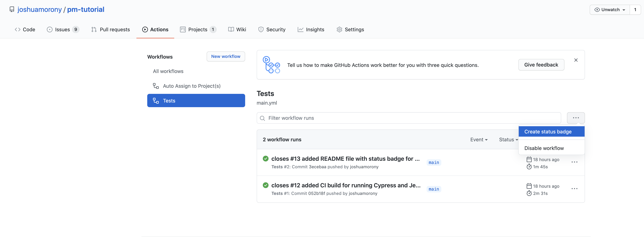
Task: Switch to the Code tab
Action: point(25,29)
